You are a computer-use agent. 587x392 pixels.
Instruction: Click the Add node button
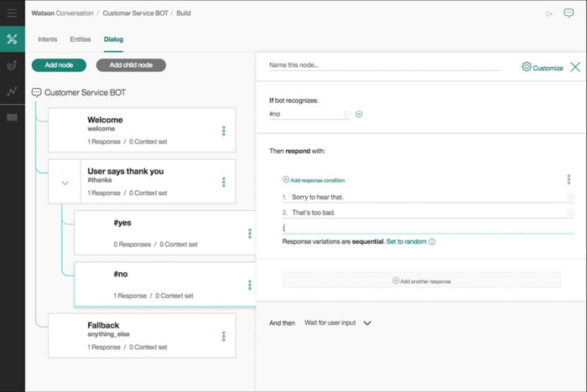pyautogui.click(x=59, y=65)
